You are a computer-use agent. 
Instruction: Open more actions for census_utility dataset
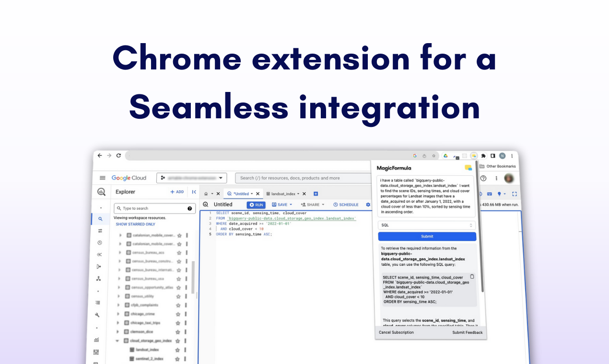pos(186,296)
